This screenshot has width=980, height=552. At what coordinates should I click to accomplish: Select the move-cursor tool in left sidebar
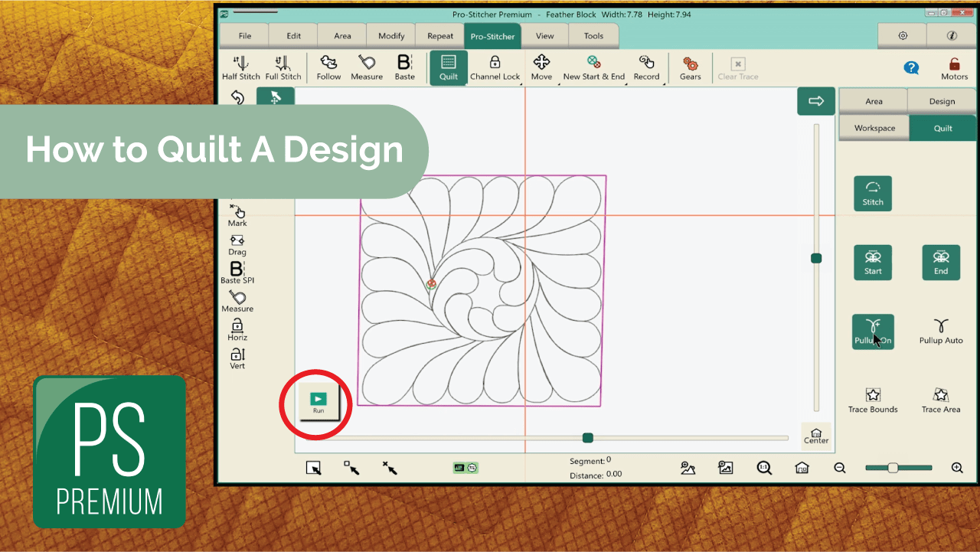click(x=275, y=96)
